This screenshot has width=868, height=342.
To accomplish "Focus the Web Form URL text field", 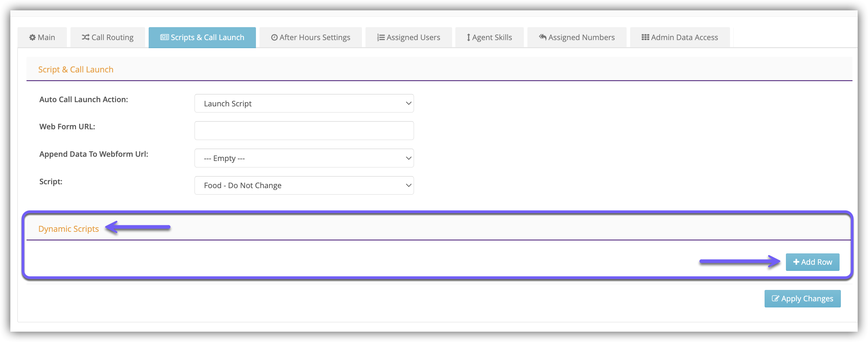I will [x=304, y=131].
